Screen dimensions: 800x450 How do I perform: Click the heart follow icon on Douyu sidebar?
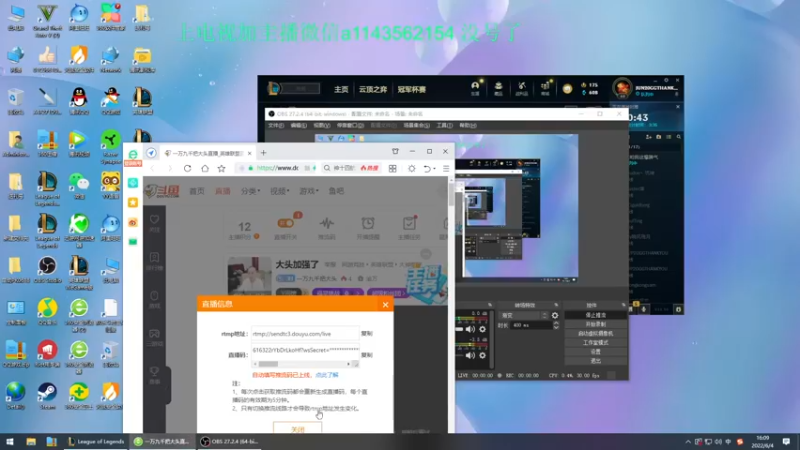coord(155,220)
